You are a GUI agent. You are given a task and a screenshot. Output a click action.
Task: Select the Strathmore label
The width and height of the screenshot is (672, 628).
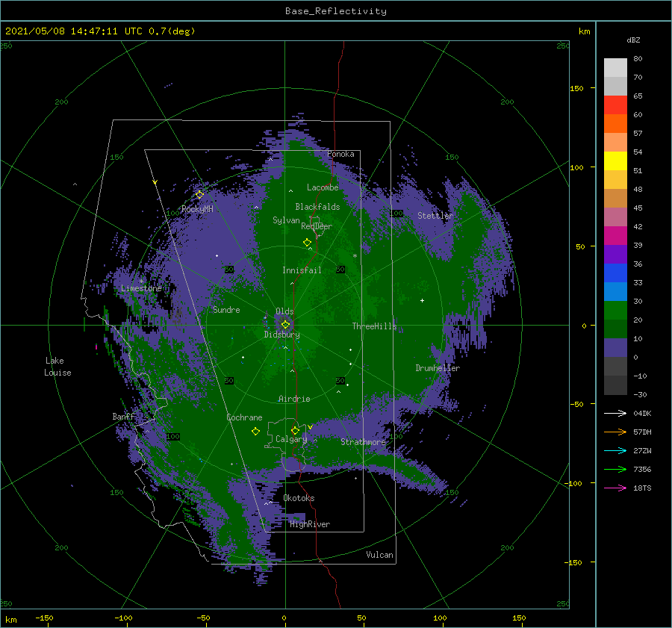(363, 442)
